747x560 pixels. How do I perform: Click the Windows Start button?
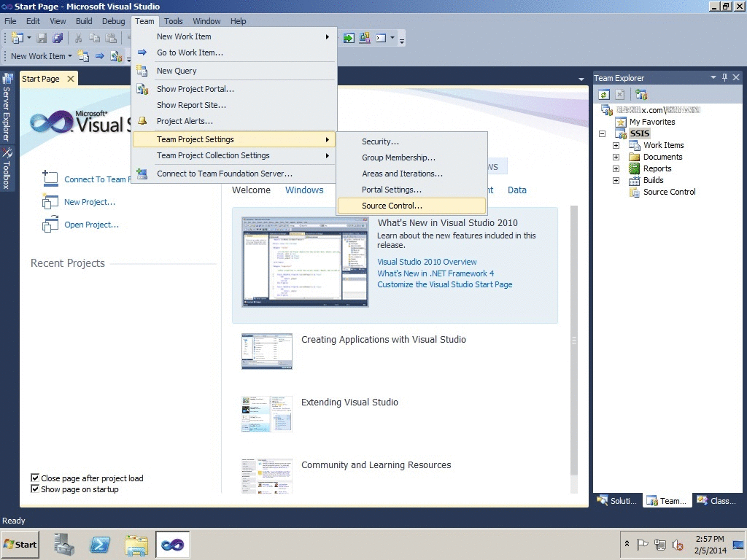click(20, 544)
